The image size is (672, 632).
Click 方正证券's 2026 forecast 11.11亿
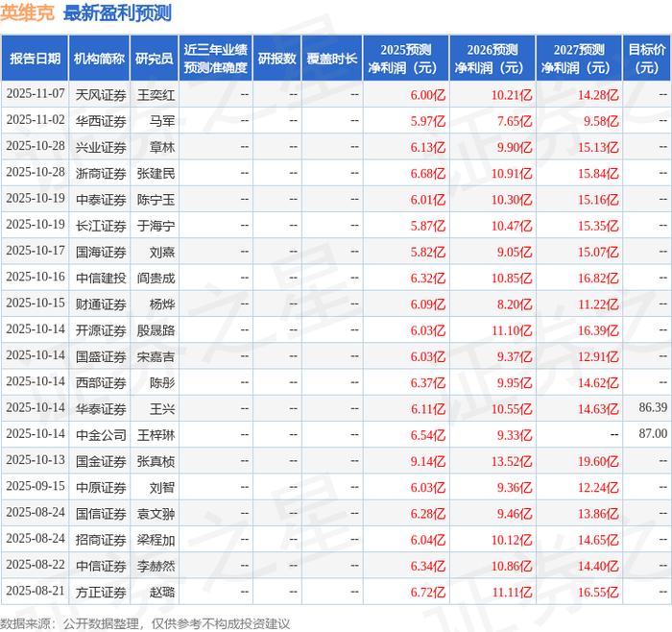pos(512,592)
